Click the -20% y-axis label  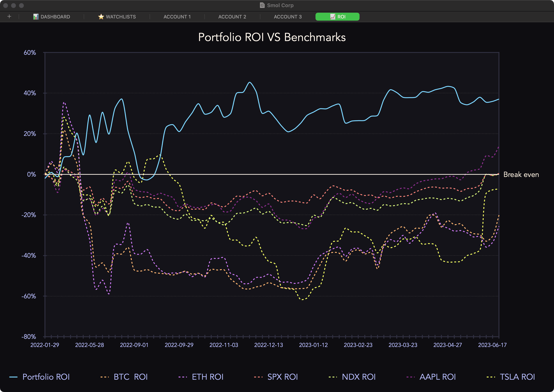(x=29, y=215)
